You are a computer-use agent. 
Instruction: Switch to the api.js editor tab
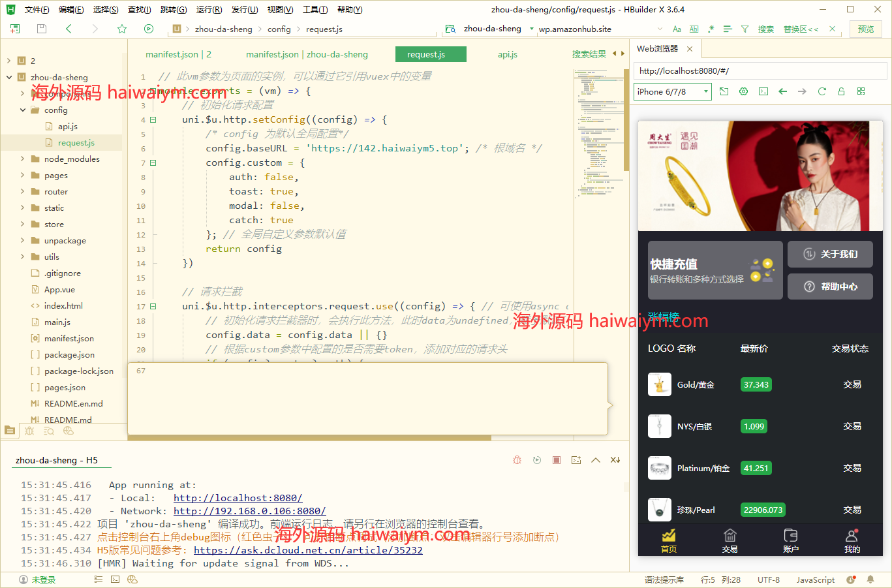[507, 54]
